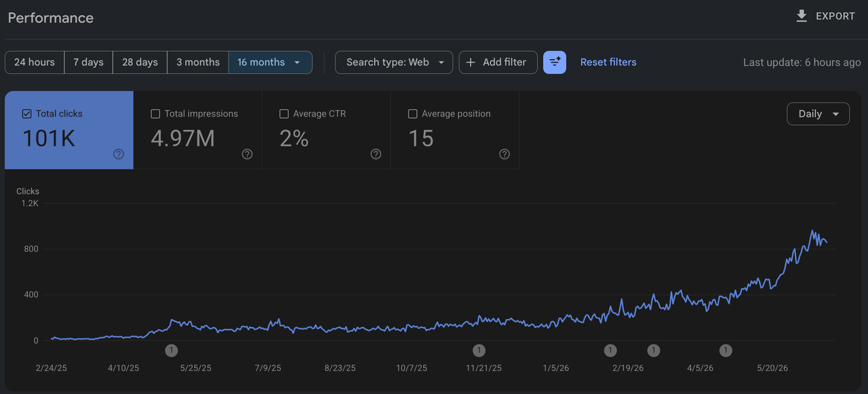Click annotation marker near 11/21/25
868x394 pixels.
[x=479, y=351]
